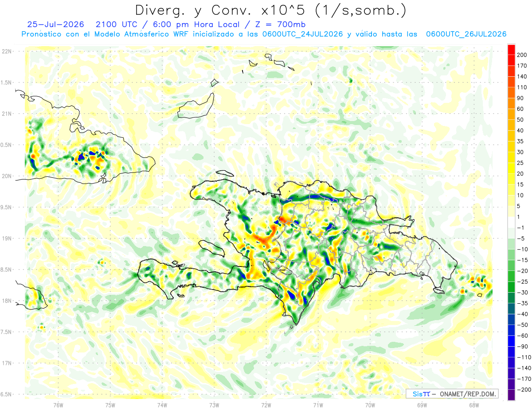The height and width of the screenshot is (411, 532).
Task: Click the "-1" colorbar label
Action: click(x=520, y=228)
